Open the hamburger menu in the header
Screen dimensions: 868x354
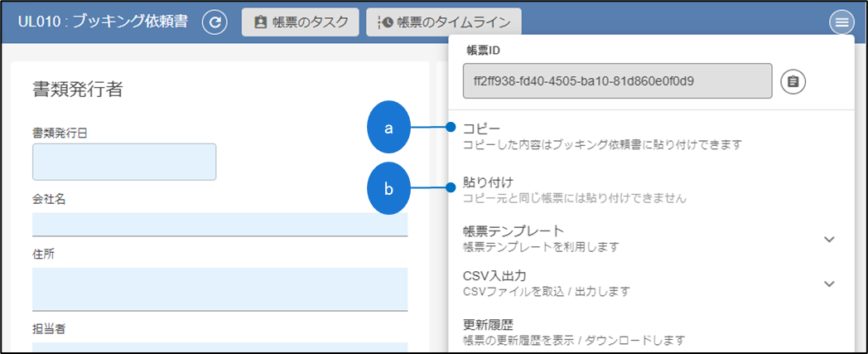tap(841, 22)
